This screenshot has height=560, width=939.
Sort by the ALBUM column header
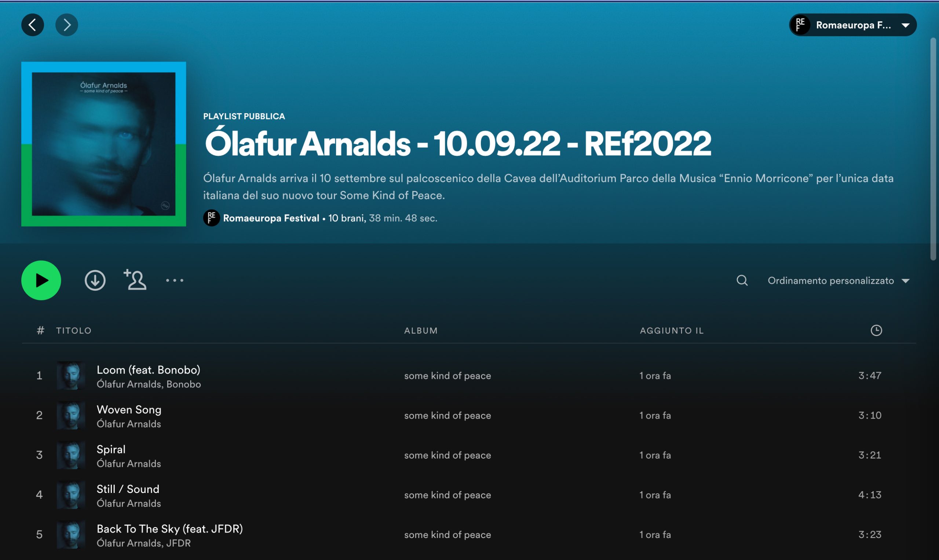[421, 331]
